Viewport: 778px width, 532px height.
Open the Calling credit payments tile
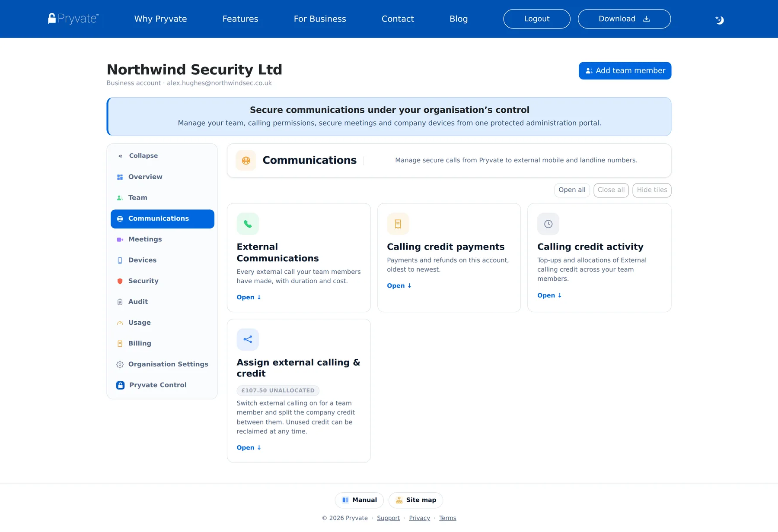(399, 286)
